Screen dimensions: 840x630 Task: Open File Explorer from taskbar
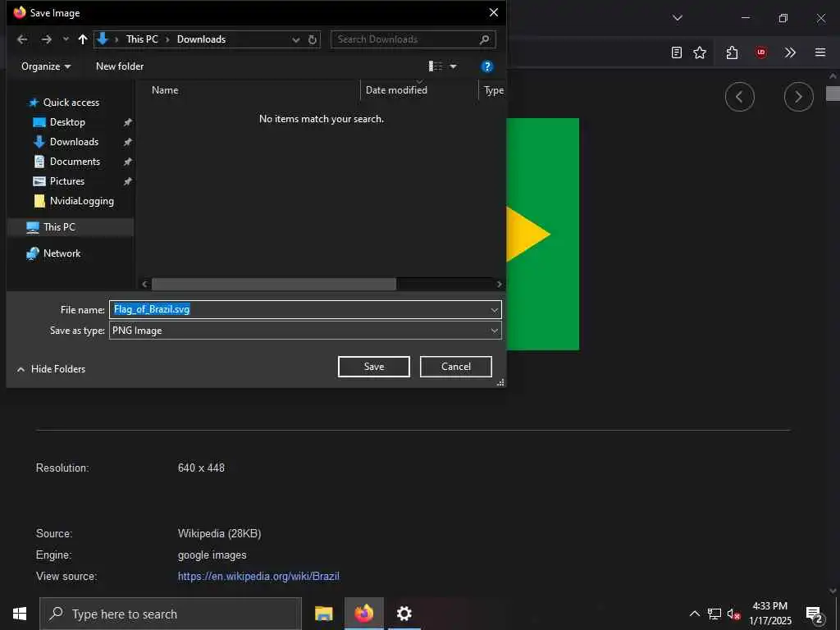click(323, 614)
